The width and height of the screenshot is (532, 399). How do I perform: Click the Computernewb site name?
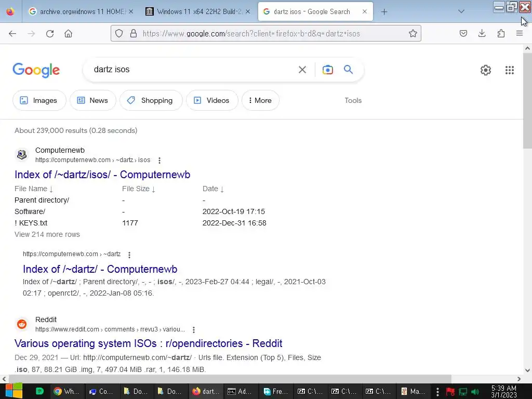pyautogui.click(x=60, y=150)
